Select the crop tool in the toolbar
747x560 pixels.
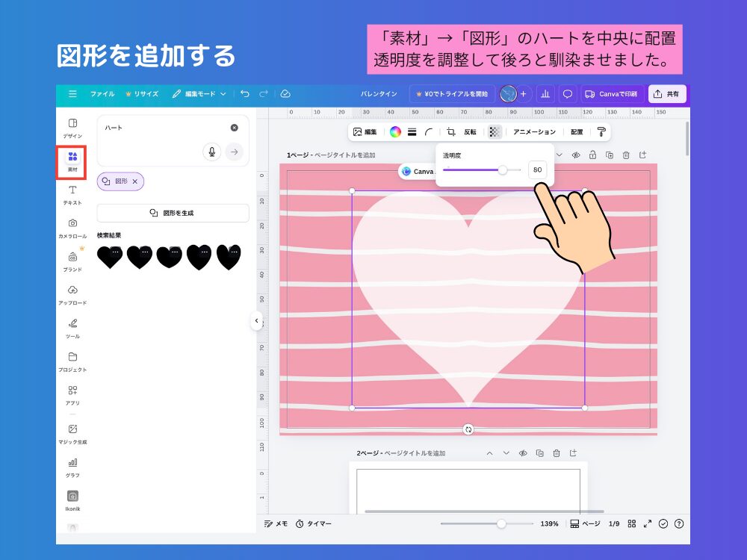[453, 131]
